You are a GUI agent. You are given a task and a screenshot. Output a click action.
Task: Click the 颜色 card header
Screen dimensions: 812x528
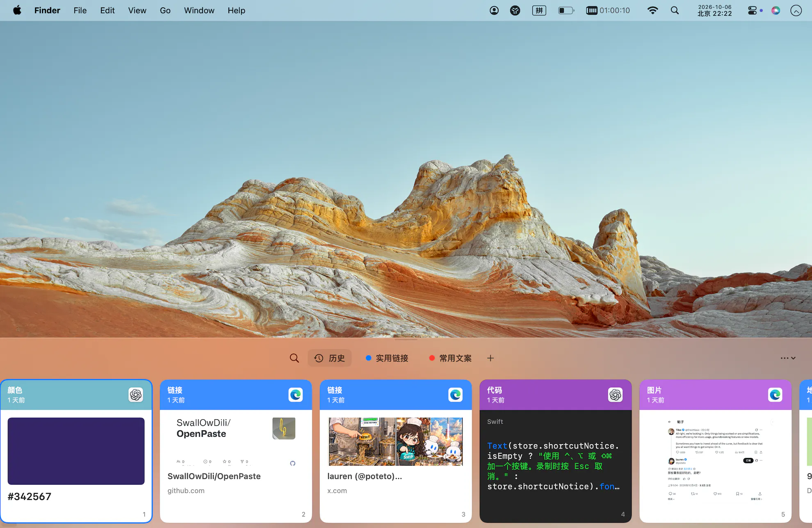[76, 395]
